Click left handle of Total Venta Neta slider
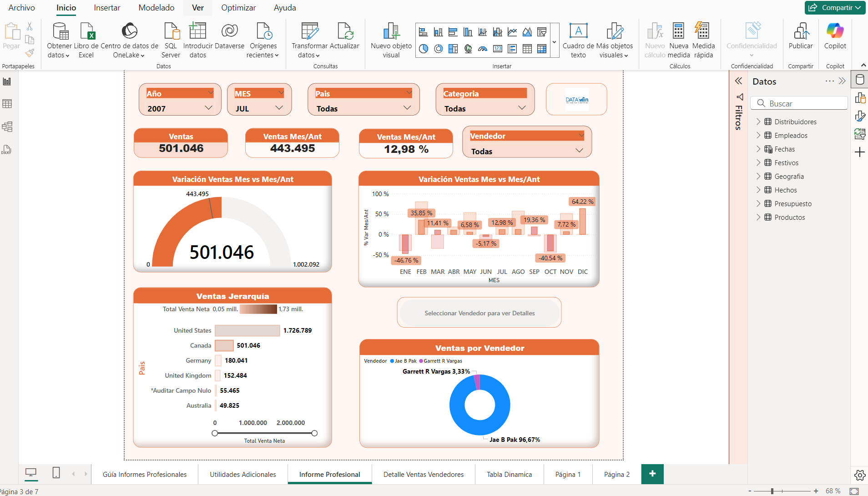This screenshot has width=868, height=496. (x=215, y=433)
